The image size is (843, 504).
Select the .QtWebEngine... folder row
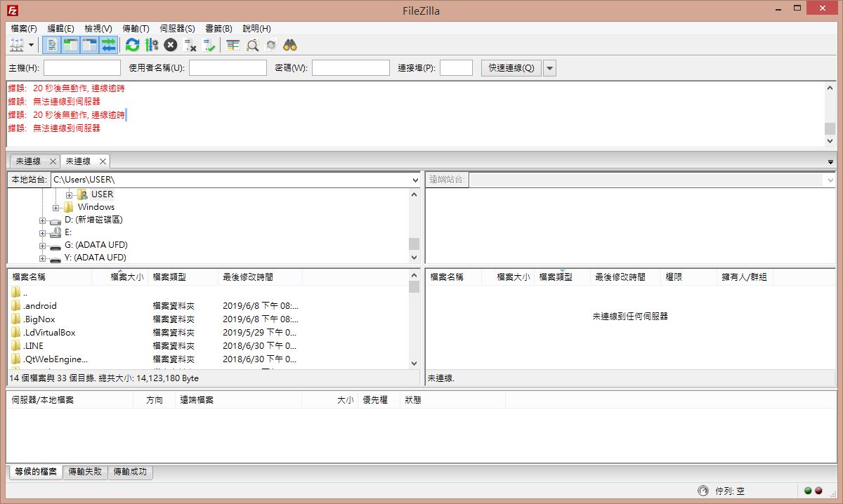coord(207,359)
